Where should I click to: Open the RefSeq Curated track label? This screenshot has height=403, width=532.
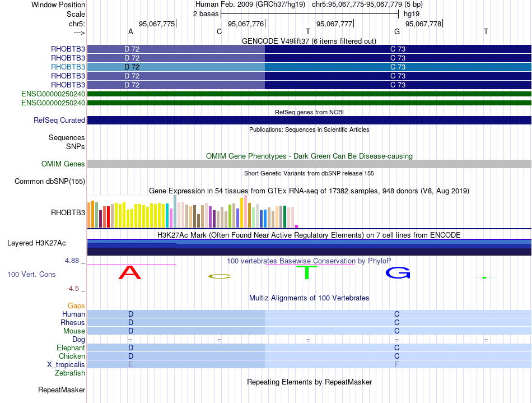59,120
